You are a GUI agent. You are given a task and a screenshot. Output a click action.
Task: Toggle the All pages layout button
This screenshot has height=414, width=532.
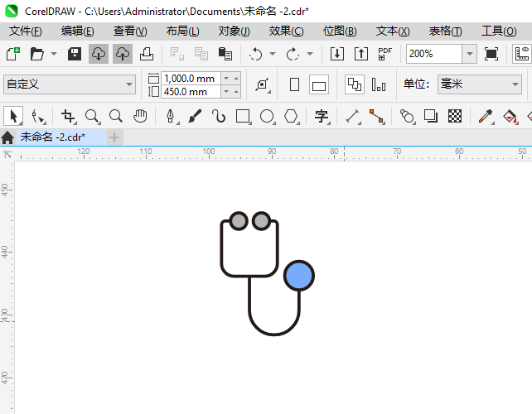pos(355,84)
